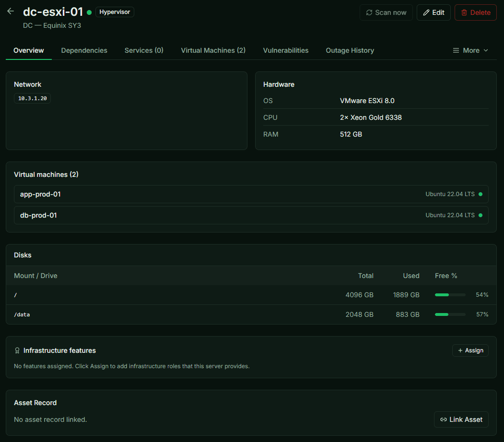Click the plus icon in Assign

[x=460, y=350]
